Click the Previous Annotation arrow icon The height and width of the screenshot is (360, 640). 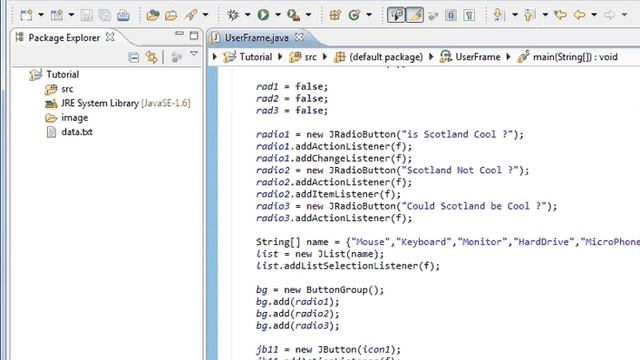pos(529,15)
